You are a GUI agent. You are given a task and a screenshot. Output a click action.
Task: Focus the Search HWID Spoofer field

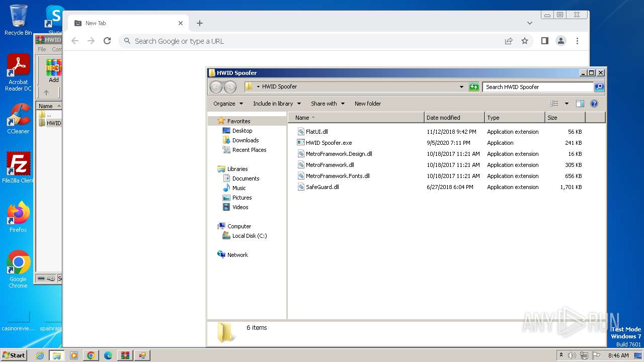[537, 87]
